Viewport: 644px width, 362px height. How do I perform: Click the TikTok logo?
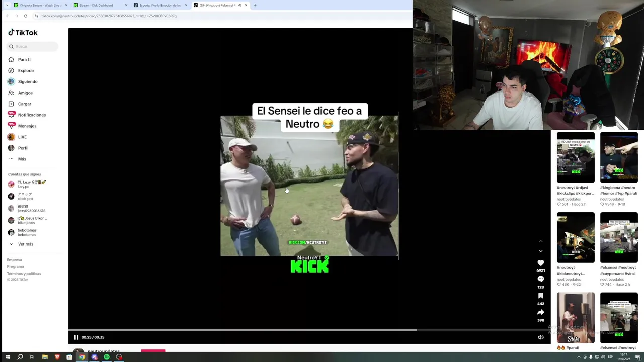[23, 33]
